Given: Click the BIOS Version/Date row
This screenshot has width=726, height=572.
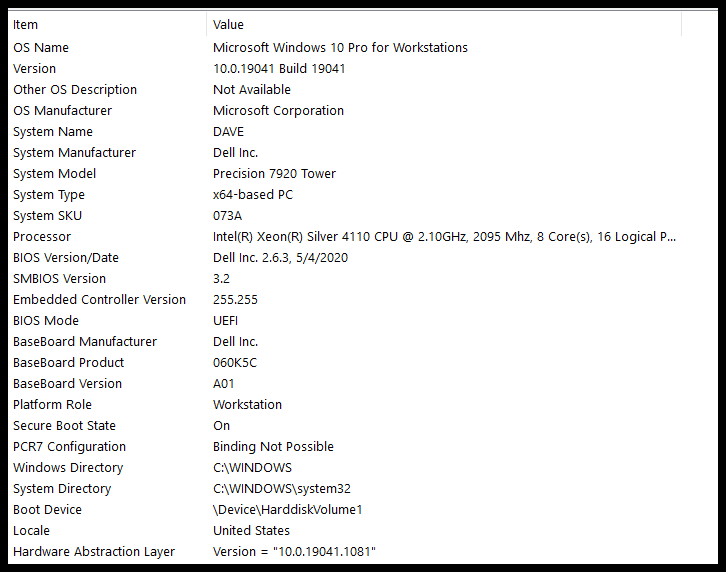Looking at the screenshot, I should point(66,257).
